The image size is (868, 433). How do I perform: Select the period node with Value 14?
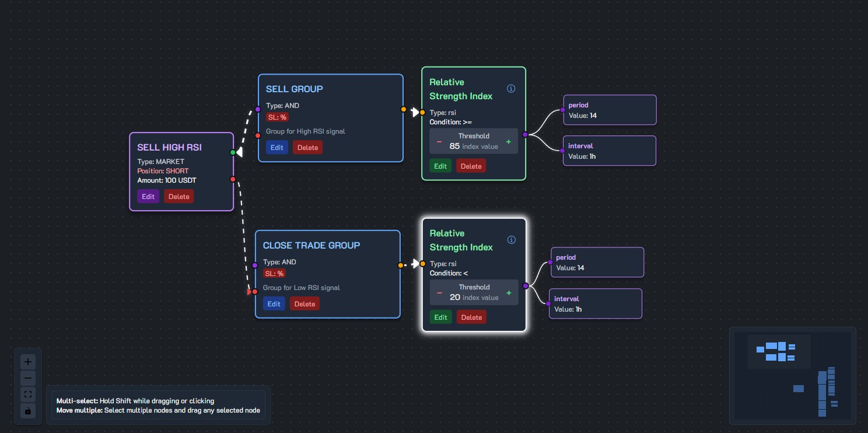[x=610, y=110]
